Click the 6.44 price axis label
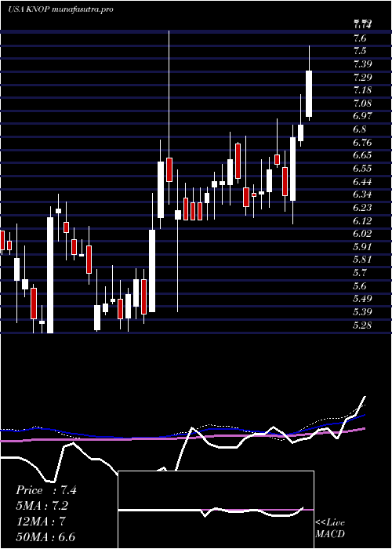This screenshot has width=392, height=549. tap(362, 182)
